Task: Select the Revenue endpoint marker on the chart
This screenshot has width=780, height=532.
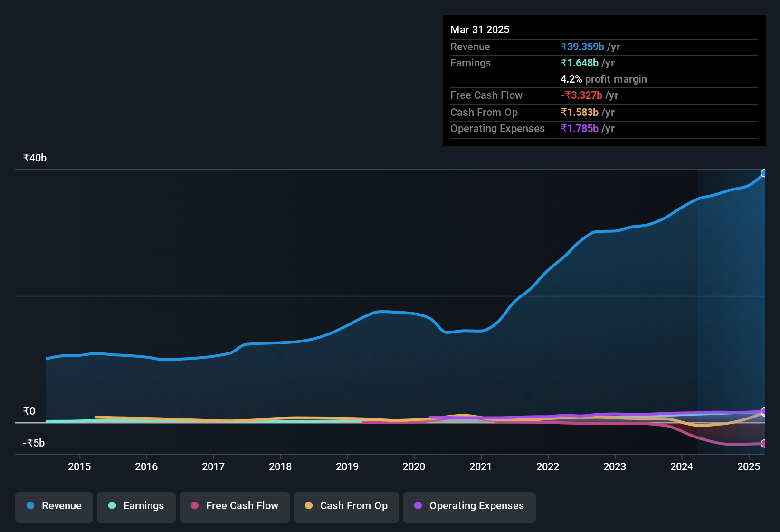Action: [x=764, y=173]
